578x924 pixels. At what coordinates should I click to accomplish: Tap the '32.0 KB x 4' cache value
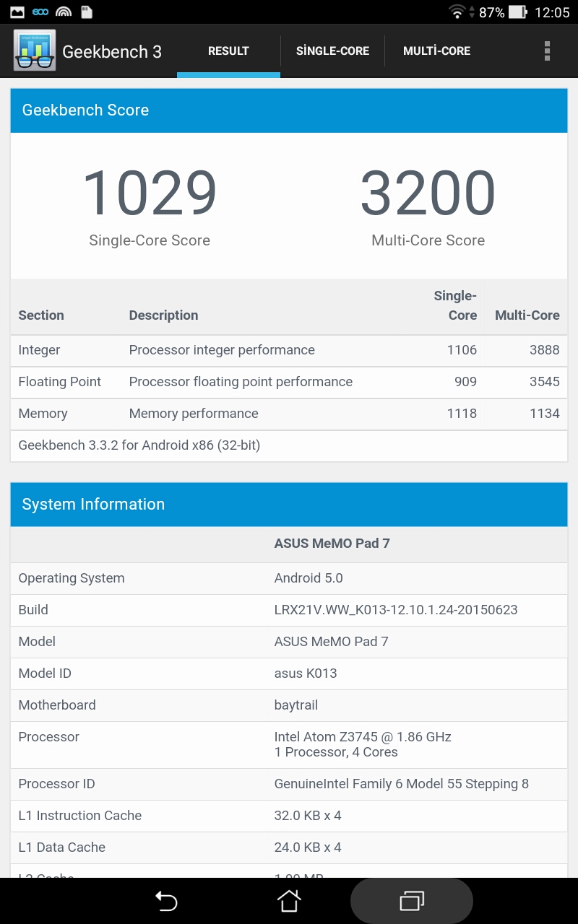[308, 816]
